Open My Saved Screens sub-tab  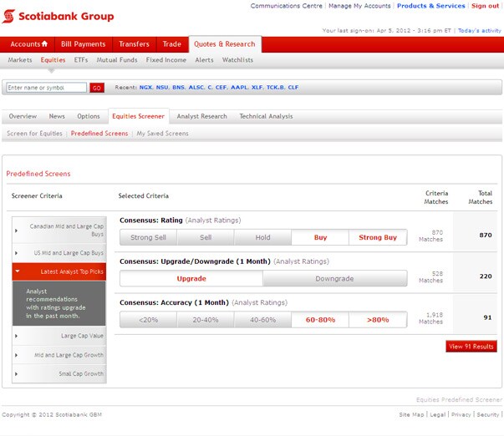pos(163,134)
